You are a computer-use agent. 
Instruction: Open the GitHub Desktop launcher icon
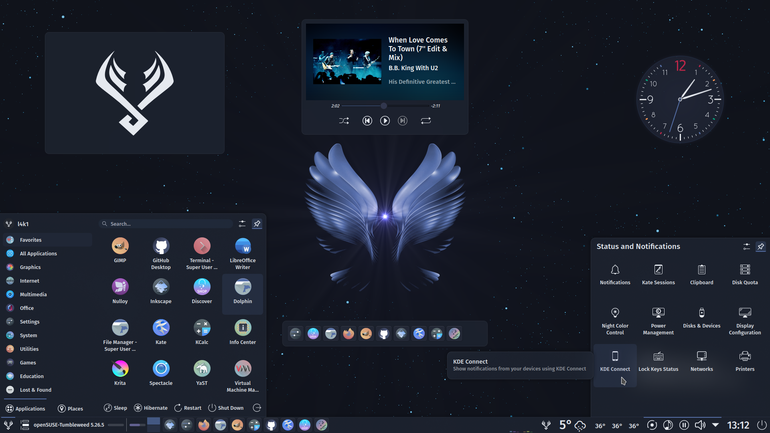(161, 253)
